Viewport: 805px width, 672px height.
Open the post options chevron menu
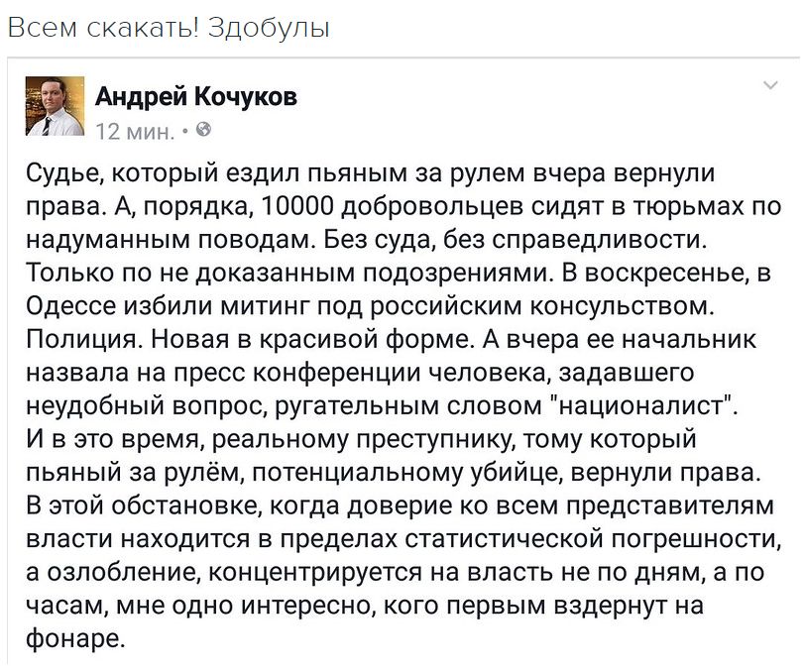pos(771,86)
